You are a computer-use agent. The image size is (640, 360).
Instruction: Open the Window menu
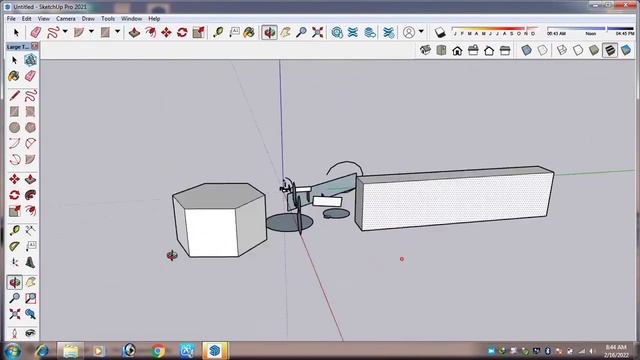[131, 19]
